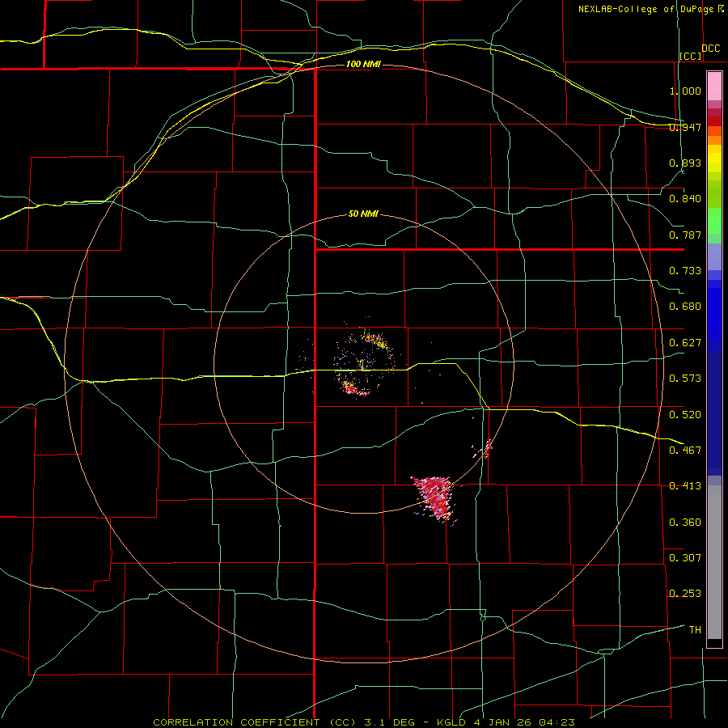Select the 0.627 scale value
Image resolution: width=728 pixels, height=728 pixels.
click(685, 343)
